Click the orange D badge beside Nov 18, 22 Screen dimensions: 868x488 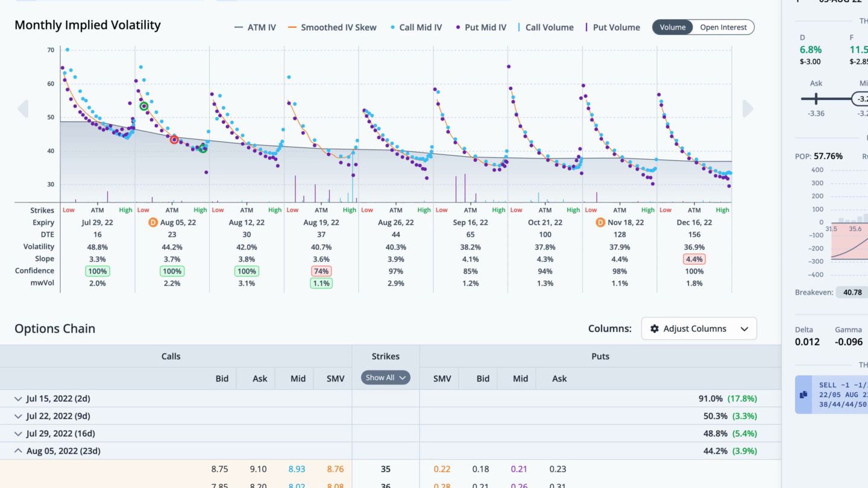point(600,222)
